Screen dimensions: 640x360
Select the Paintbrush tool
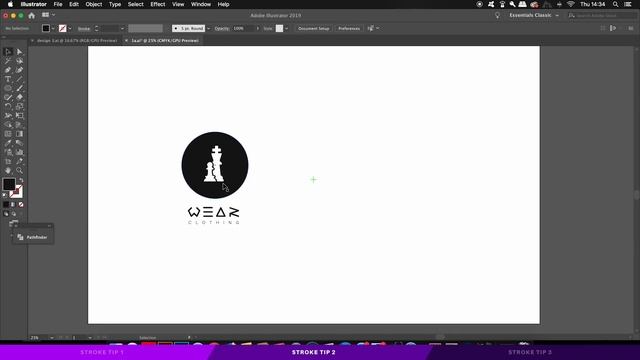pyautogui.click(x=19, y=88)
